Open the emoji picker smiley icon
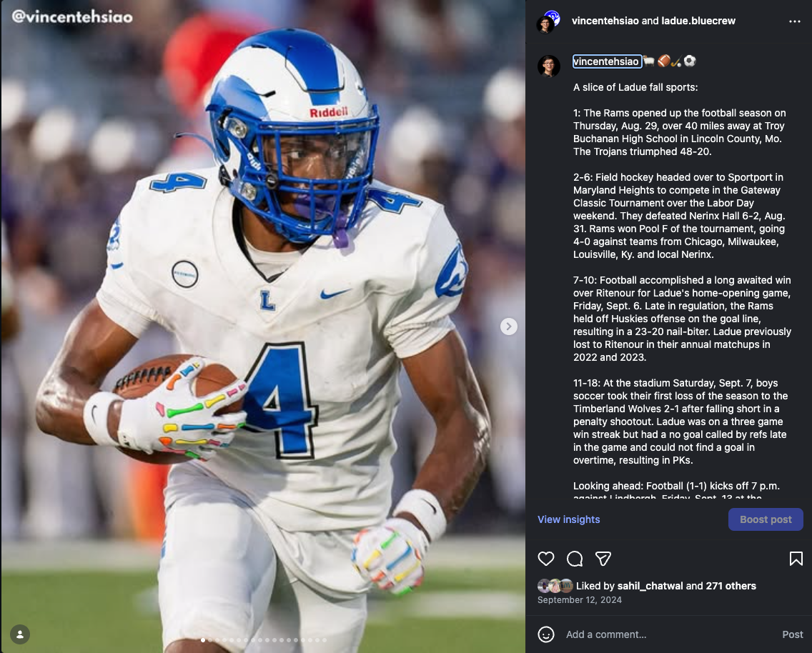812x653 pixels. (546, 634)
